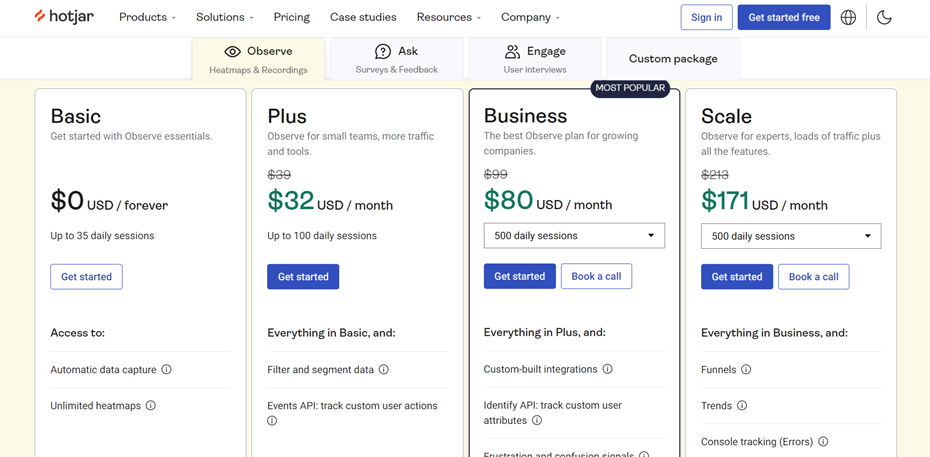Click info icon beside Console tracking (Errors)

823,442
